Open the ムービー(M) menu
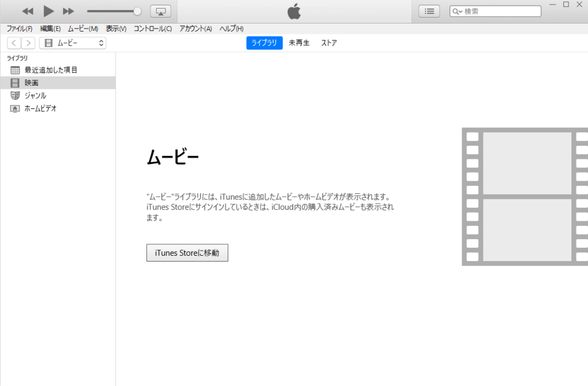 [83, 29]
